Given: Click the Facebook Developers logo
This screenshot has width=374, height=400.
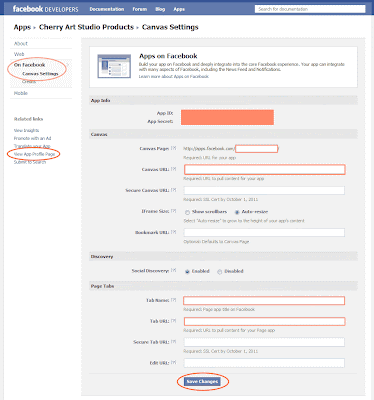Looking at the screenshot, I should [x=45, y=9].
